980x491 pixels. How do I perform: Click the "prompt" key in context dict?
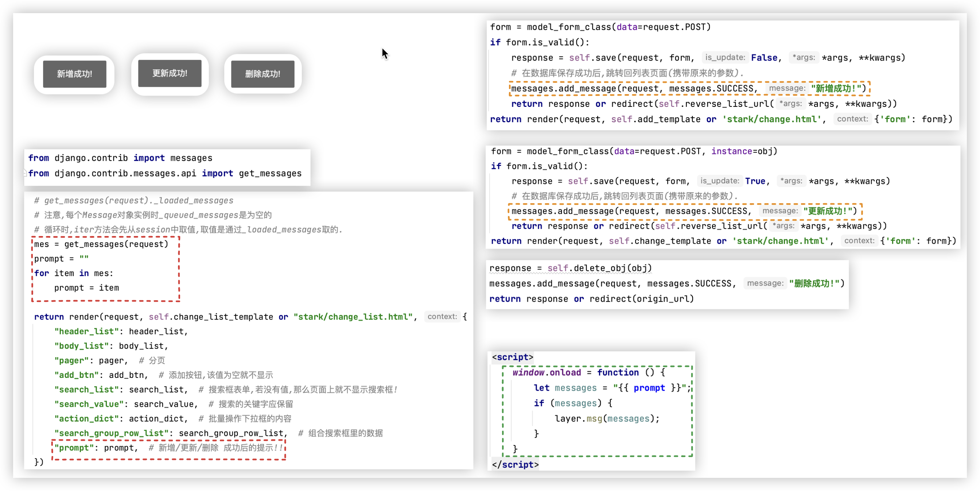coord(74,448)
